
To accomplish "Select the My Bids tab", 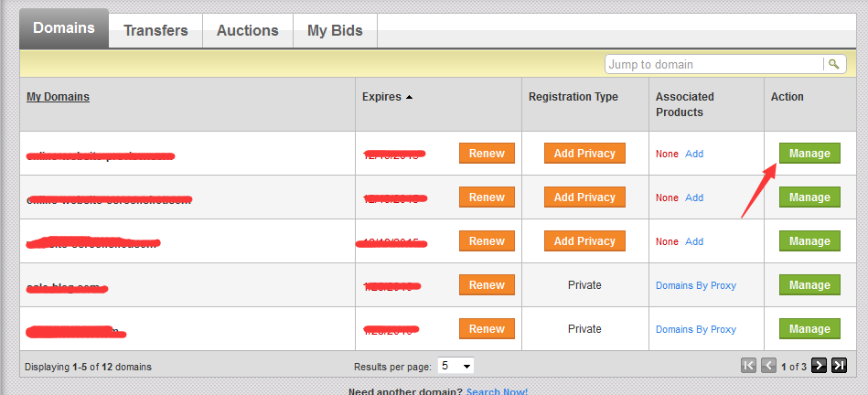I will point(335,30).
